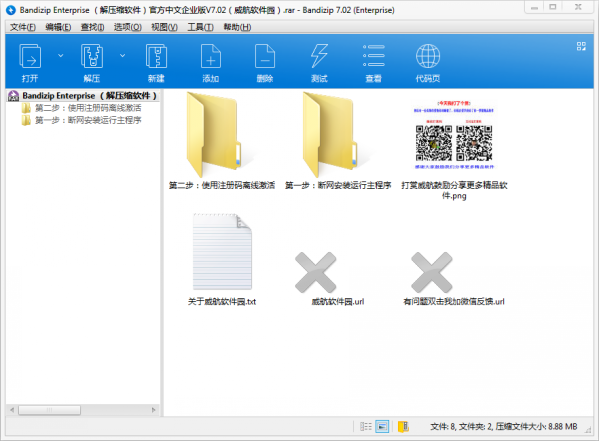Click the horizontal scrollbar thumb in tree pane
Screen dimensions: 599x441
[50, 410]
